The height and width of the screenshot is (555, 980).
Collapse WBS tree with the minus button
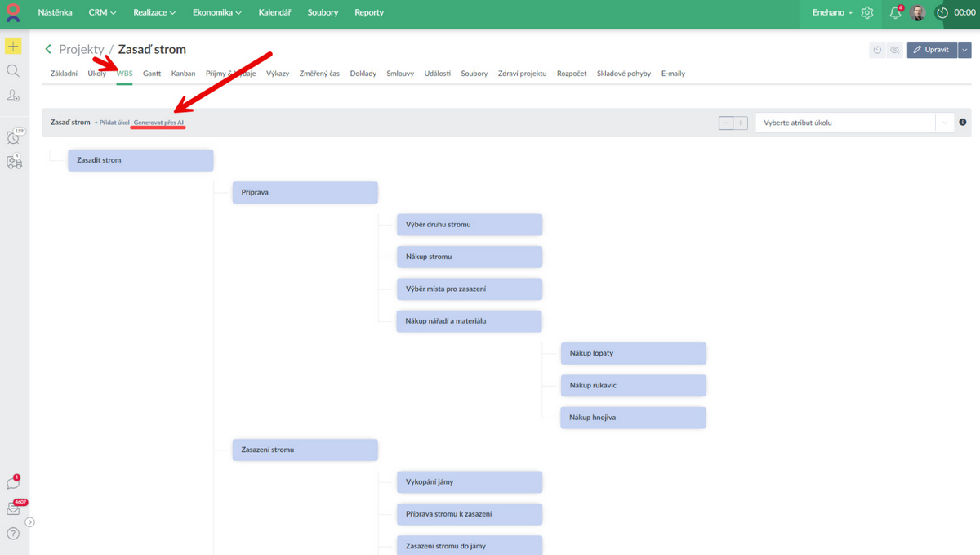click(x=726, y=123)
